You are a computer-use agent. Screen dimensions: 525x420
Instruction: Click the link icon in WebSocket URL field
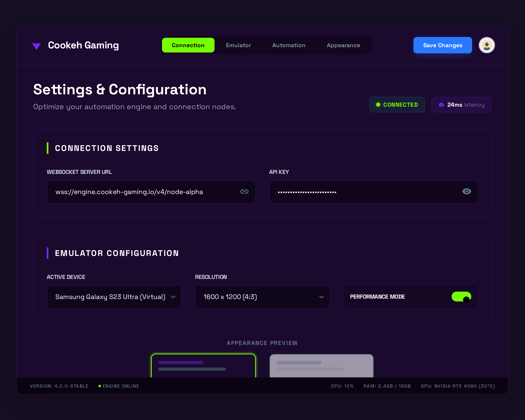tap(244, 192)
